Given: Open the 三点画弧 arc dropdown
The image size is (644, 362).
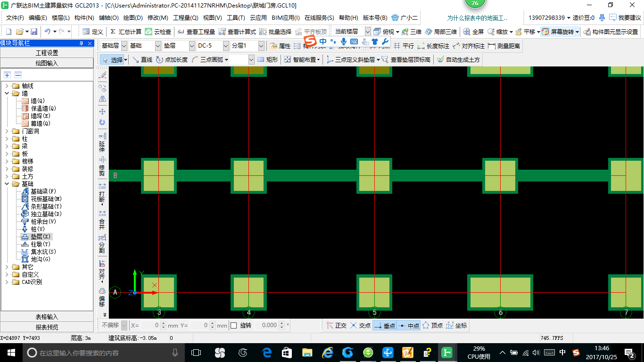Looking at the screenshot, I should click(x=226, y=60).
